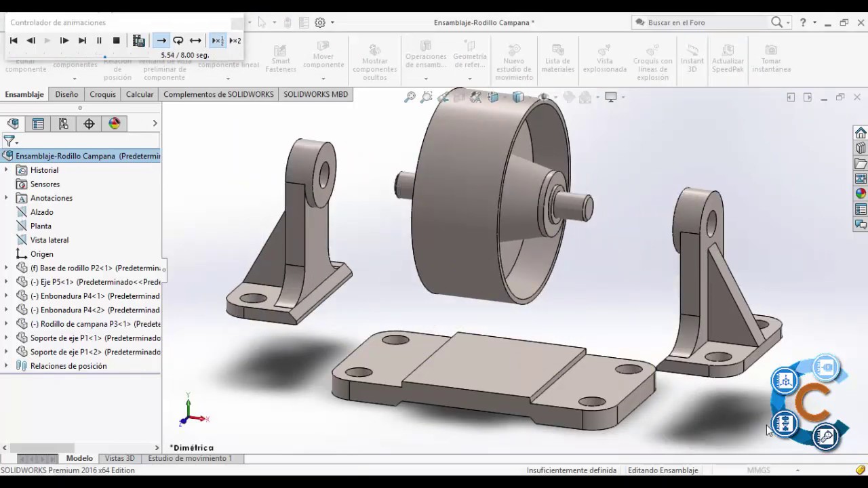Open Complementos de SOLIDWORKS tab
This screenshot has height=488, width=868.
tap(218, 94)
